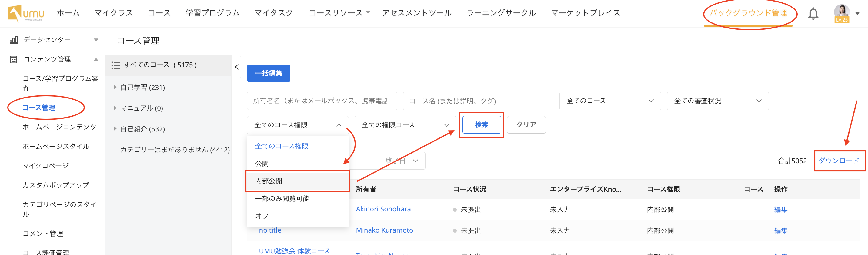Expand the 自己紹介 (532) category

coord(115,129)
